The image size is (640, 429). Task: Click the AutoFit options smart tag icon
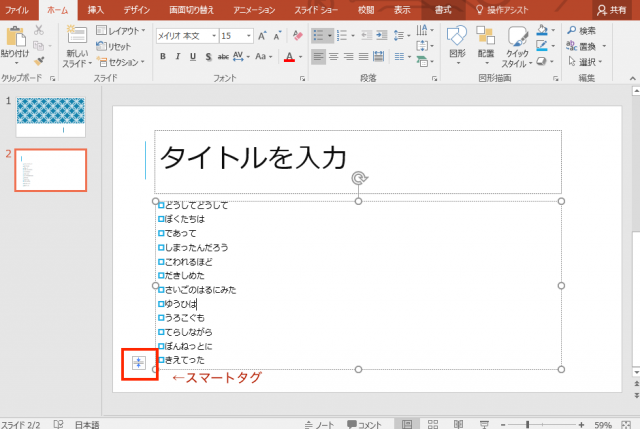coord(139,362)
